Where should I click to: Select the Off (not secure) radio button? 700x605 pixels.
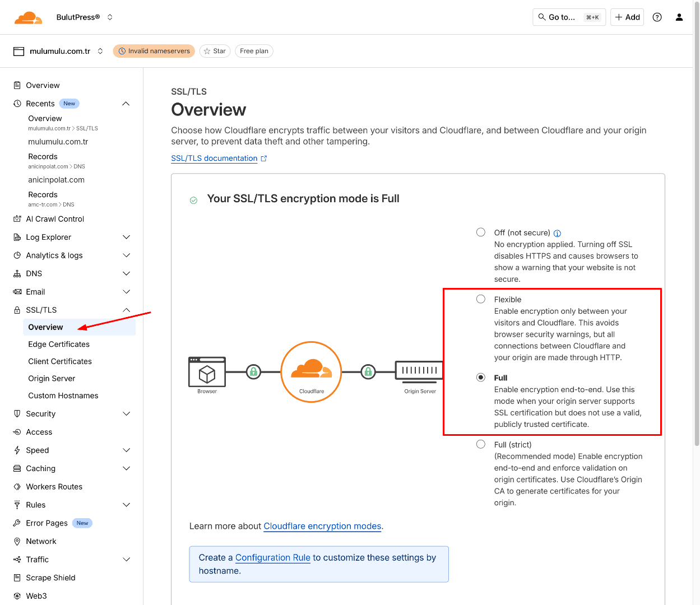point(481,232)
